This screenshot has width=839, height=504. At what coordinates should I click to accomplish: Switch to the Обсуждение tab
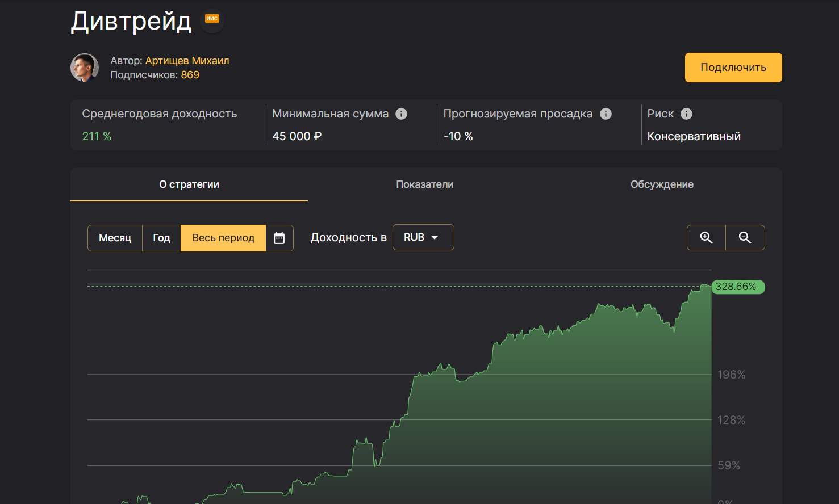click(x=662, y=184)
